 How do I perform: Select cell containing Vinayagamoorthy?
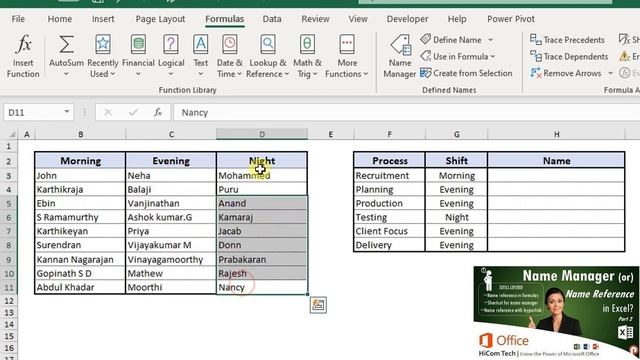pos(171,259)
